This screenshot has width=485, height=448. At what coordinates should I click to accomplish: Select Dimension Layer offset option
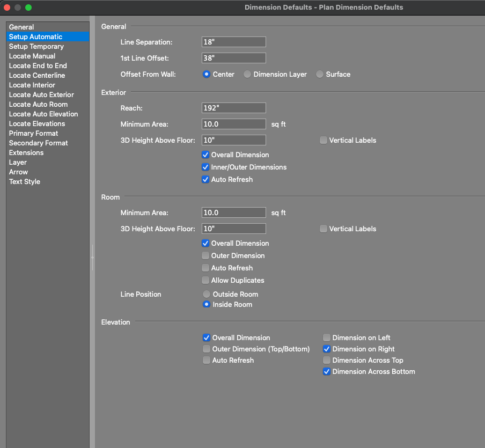(x=247, y=75)
